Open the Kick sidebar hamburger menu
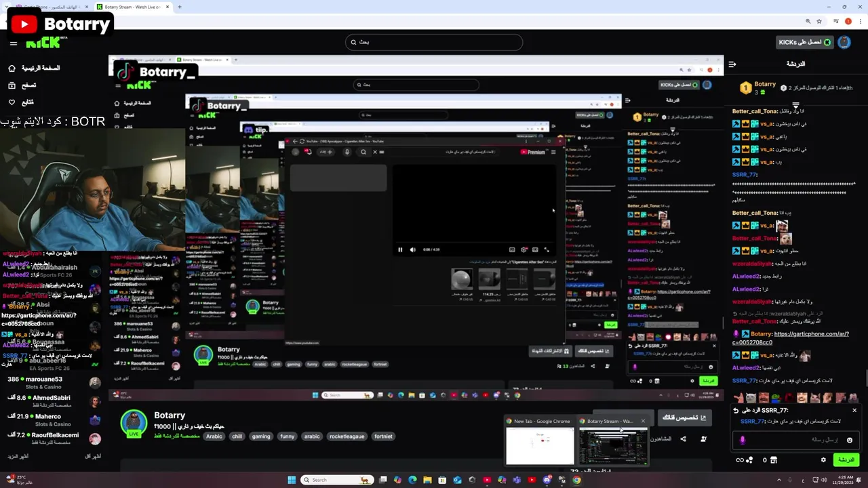The height and width of the screenshot is (488, 868). [x=14, y=43]
